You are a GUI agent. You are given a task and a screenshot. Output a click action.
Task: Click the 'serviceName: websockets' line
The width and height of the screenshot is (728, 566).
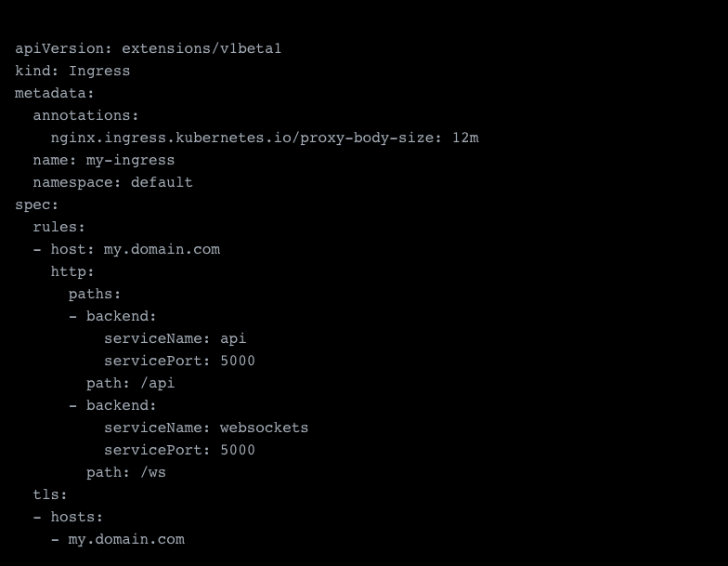point(205,428)
